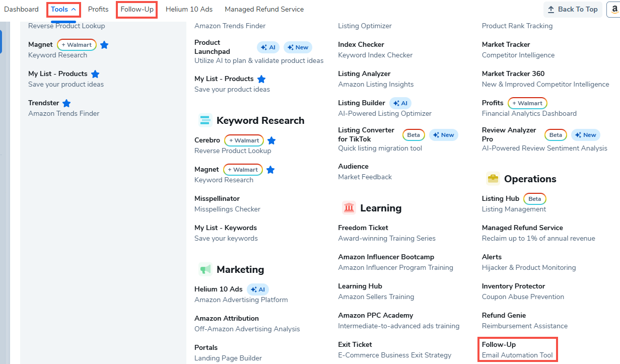Toggle star on My List - Products in sidebar
This screenshot has width=620, height=364.
95,74
